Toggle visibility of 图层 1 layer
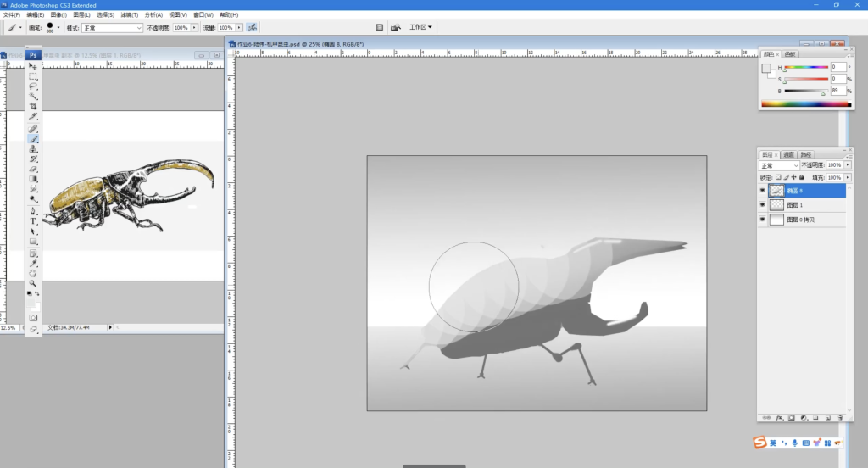Image resolution: width=868 pixels, height=468 pixels. pos(763,205)
